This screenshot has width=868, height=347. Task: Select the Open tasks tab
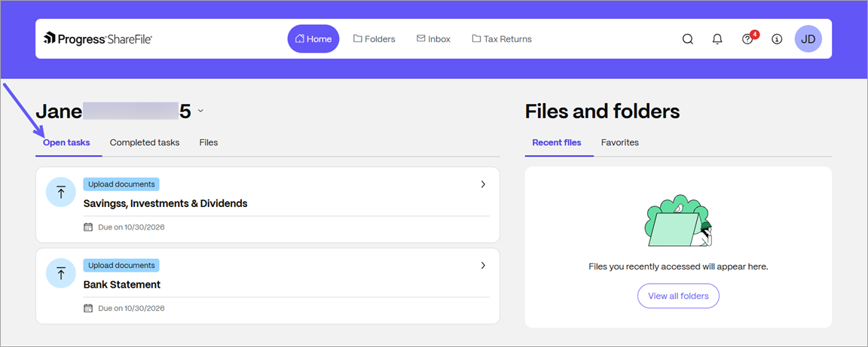pyautogui.click(x=66, y=142)
